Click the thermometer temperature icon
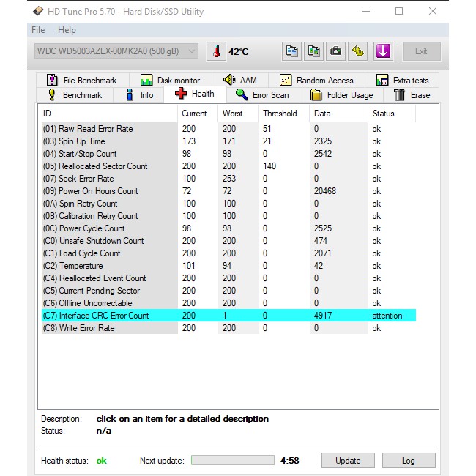The width and height of the screenshot is (476, 476). click(216, 51)
